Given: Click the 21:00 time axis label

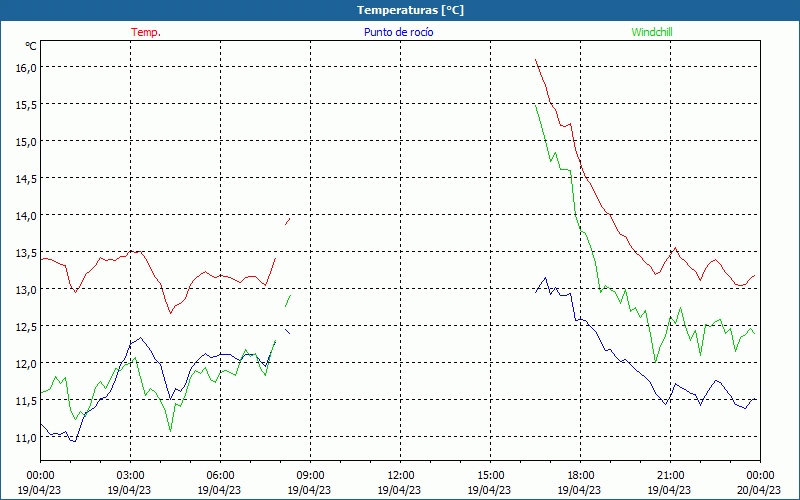Looking at the screenshot, I should click(x=670, y=476).
